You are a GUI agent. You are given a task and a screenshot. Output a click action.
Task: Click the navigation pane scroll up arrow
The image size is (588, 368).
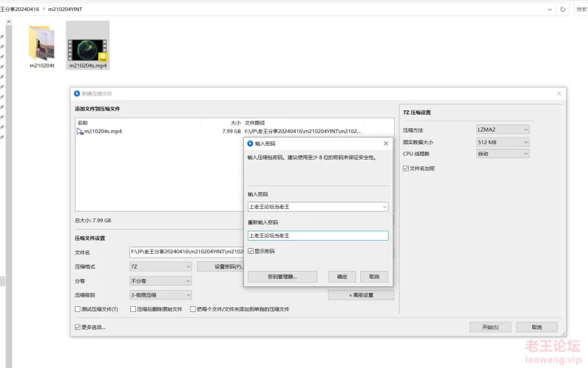[x=9, y=22]
